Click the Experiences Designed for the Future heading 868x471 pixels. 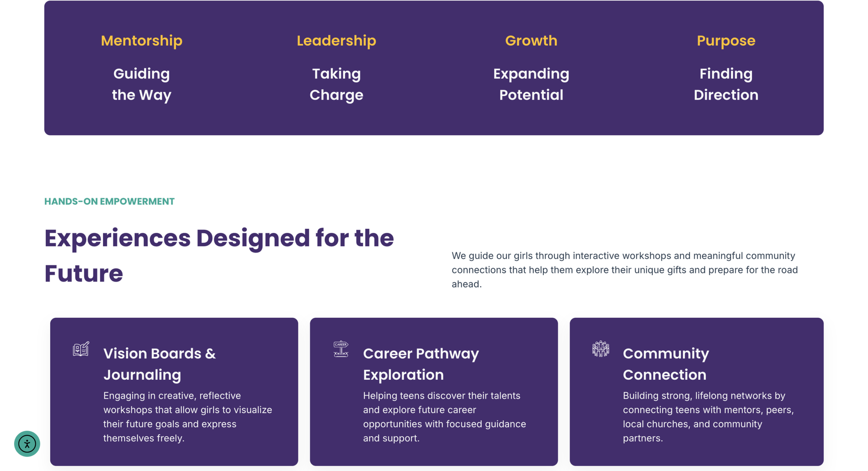pyautogui.click(x=219, y=255)
